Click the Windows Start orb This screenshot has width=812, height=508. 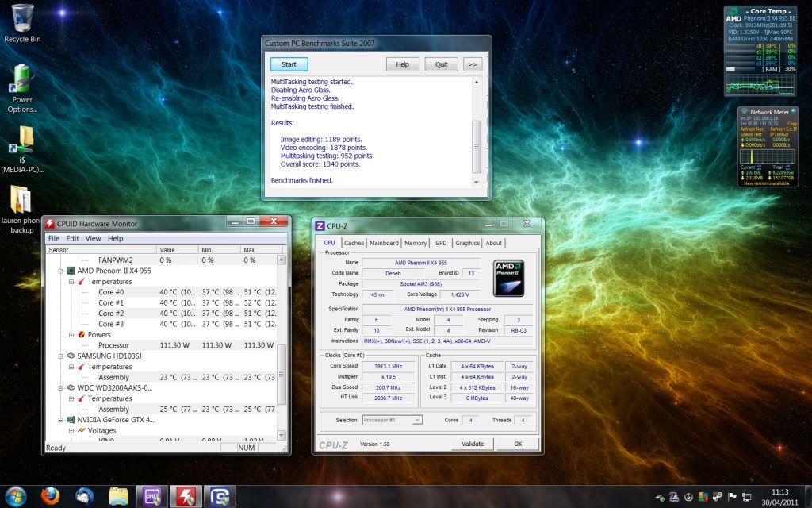click(15, 496)
